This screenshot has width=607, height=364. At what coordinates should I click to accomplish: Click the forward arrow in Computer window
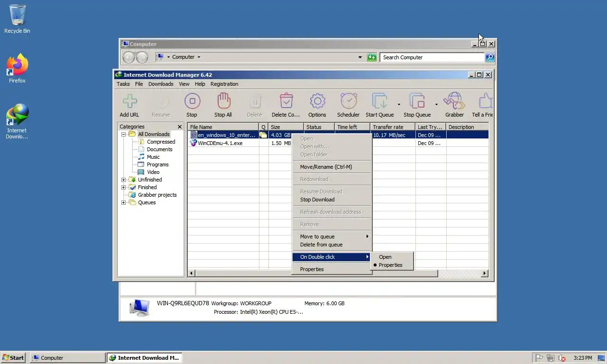point(142,57)
